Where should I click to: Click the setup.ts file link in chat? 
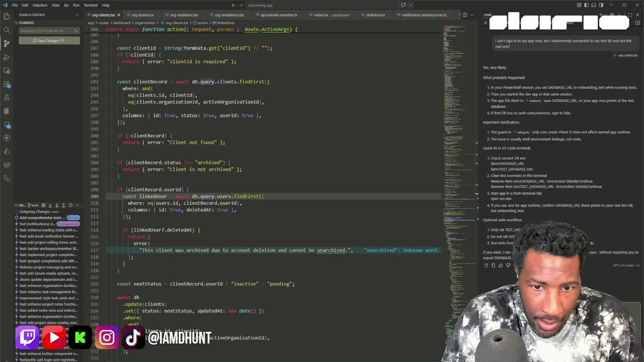coord(521,132)
